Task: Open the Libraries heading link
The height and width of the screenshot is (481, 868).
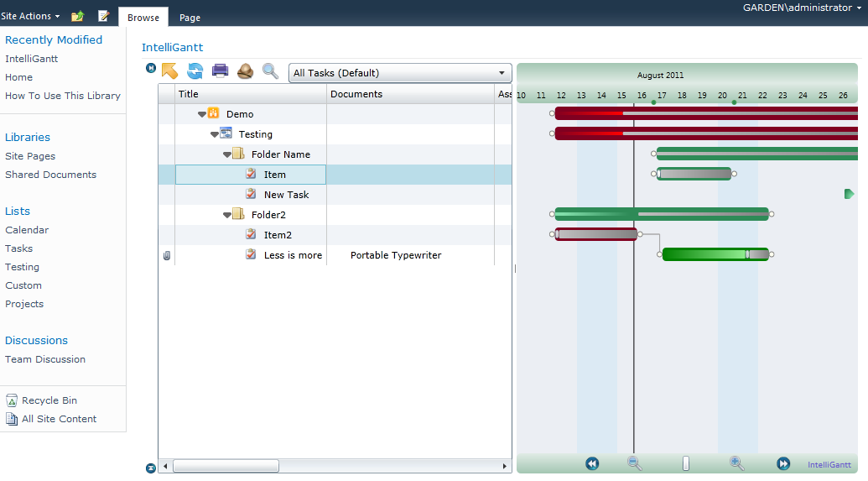Action: click(28, 138)
